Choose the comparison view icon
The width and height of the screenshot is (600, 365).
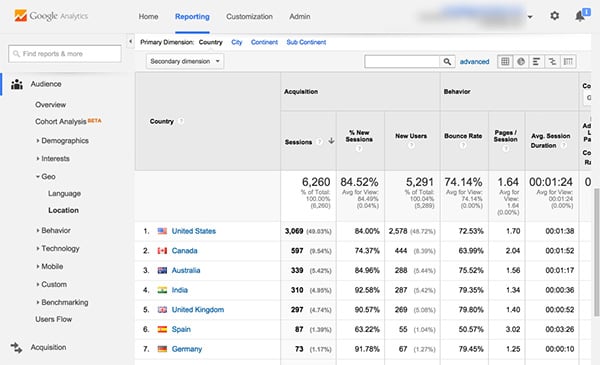coord(552,61)
